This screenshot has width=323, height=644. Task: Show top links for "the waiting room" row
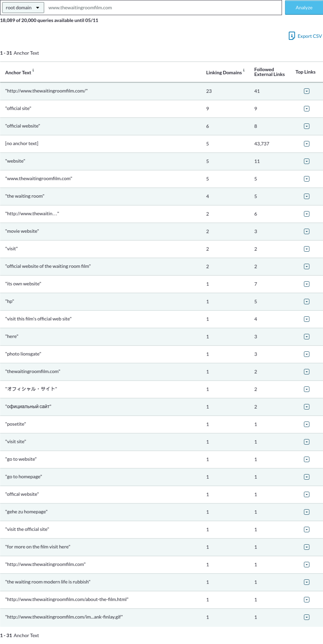coord(307,196)
